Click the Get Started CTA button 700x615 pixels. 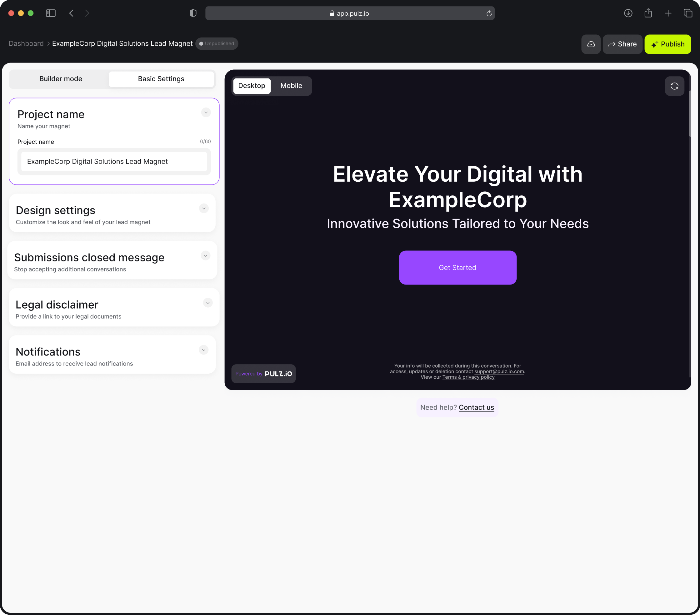tap(457, 267)
